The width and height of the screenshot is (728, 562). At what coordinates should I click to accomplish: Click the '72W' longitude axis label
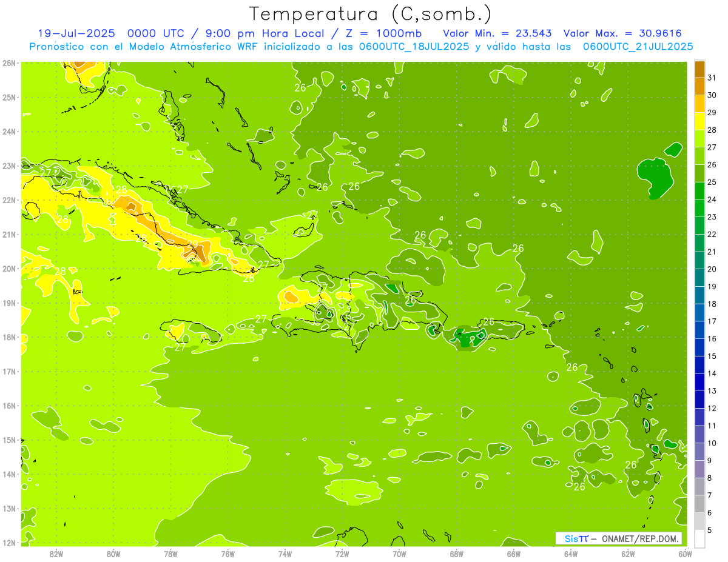[x=342, y=554]
